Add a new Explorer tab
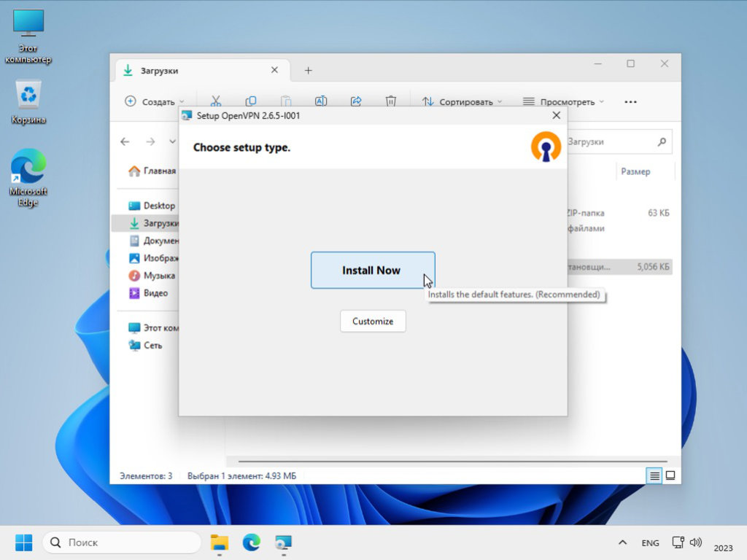 (309, 71)
